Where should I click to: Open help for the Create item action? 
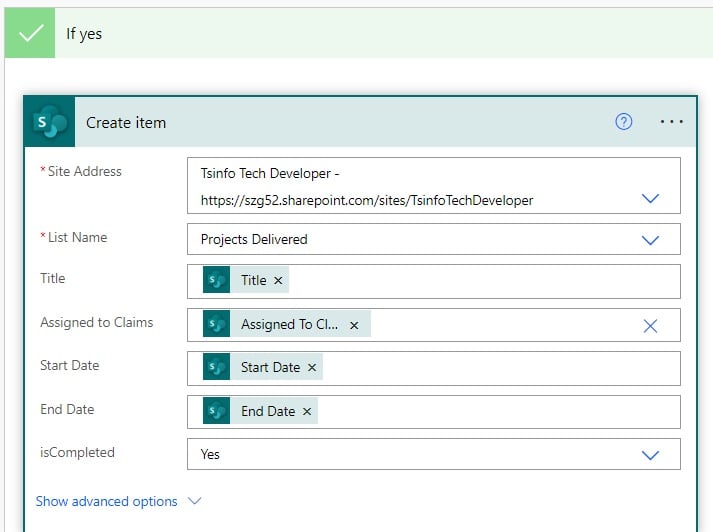click(x=623, y=122)
